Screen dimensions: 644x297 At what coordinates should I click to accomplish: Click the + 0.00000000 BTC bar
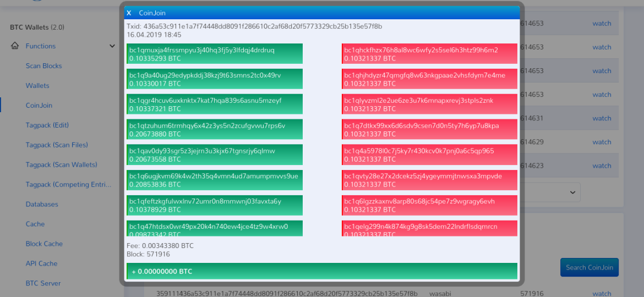322,271
